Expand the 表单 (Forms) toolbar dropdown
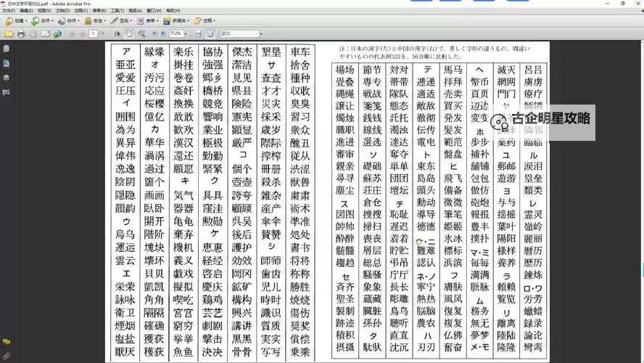Viewport: 644px width, 363px height. (157, 20)
